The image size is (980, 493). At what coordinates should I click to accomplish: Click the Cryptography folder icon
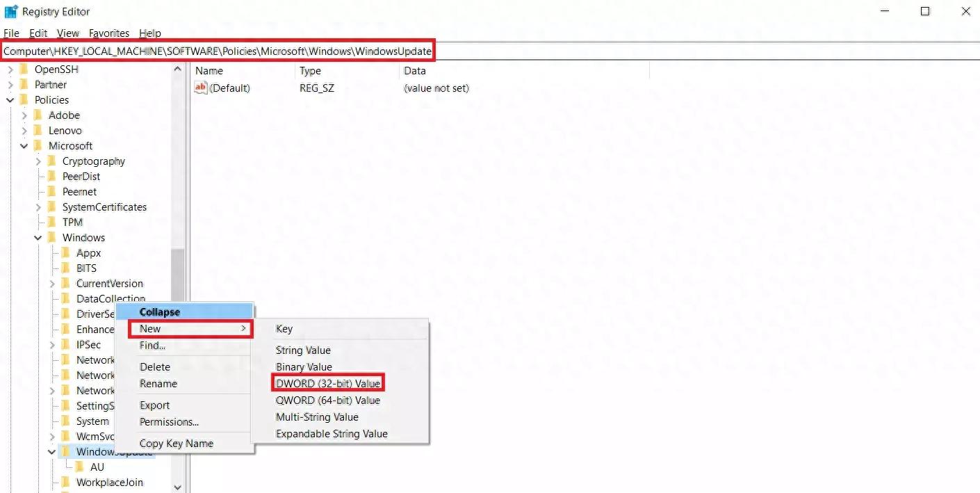point(52,161)
